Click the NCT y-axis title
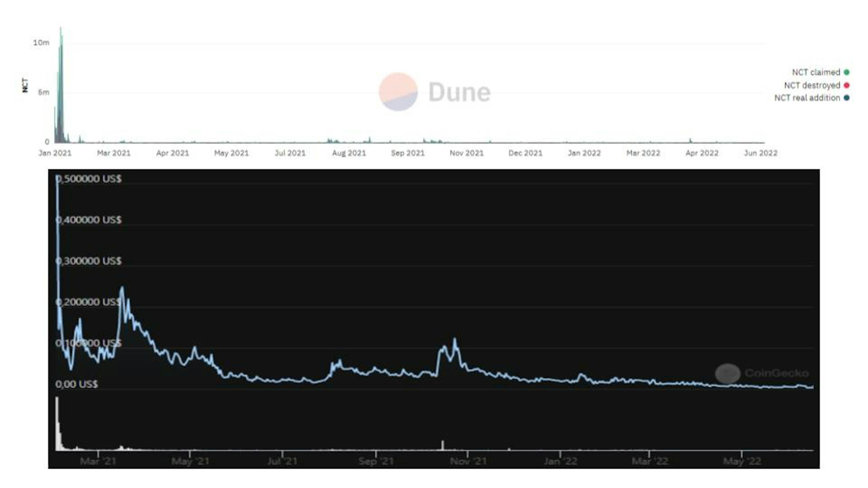Image resolution: width=868 pixels, height=488 pixels. [25, 85]
